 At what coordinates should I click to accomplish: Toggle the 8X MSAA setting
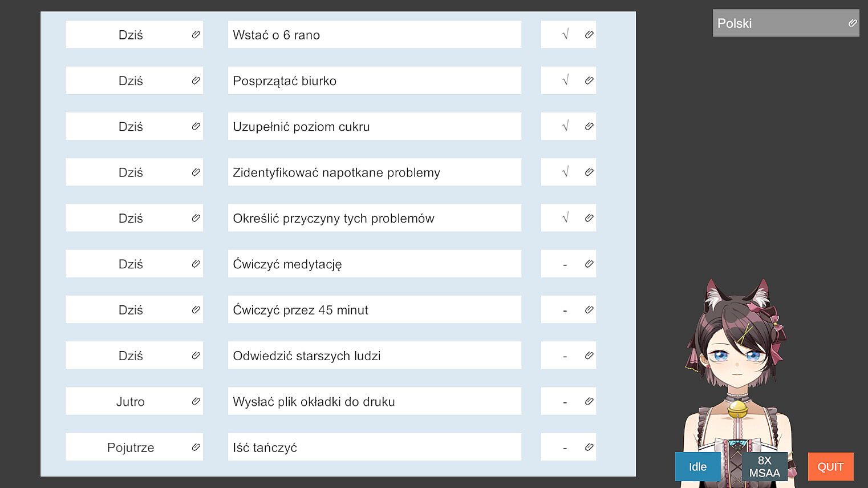click(x=764, y=467)
